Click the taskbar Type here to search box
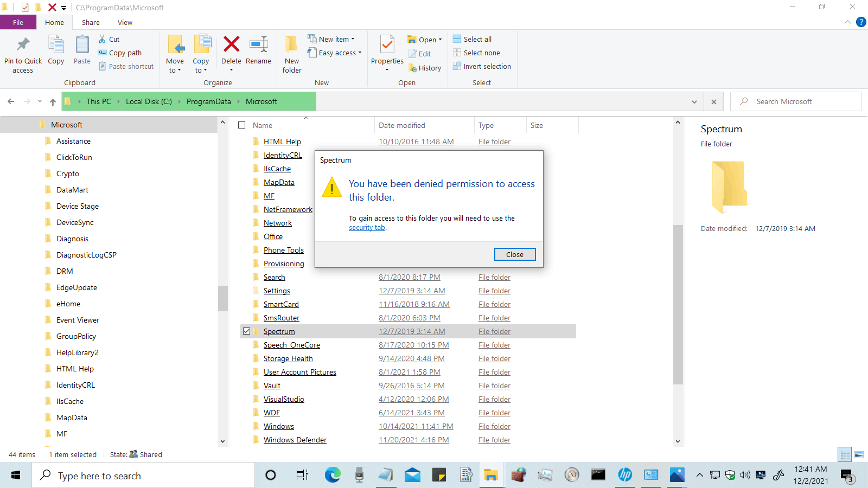Viewport: 868px width, 488px height. (142, 476)
